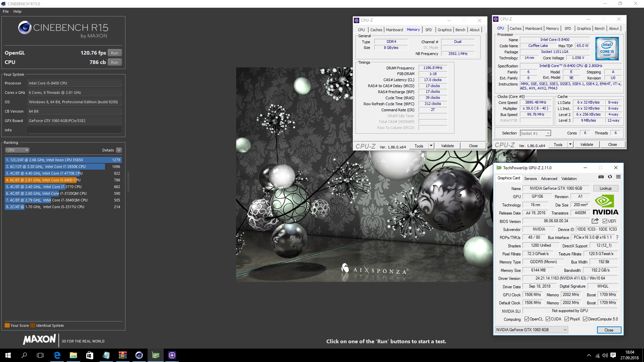The height and width of the screenshot is (362, 644).
Task: Open the GPU-Z hamburger menu
Action: [618, 177]
